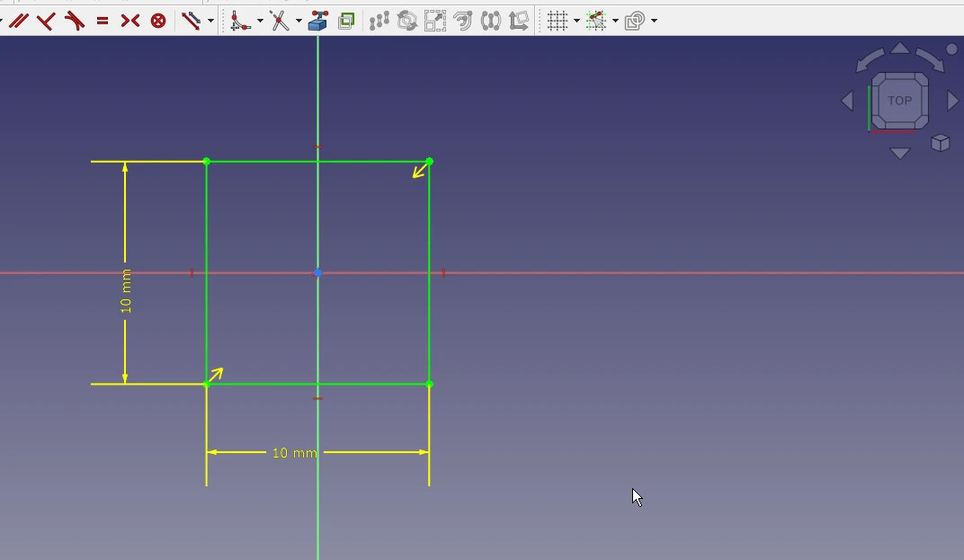Click the External geometry tool
This screenshot has width=964, height=560.
click(x=318, y=21)
